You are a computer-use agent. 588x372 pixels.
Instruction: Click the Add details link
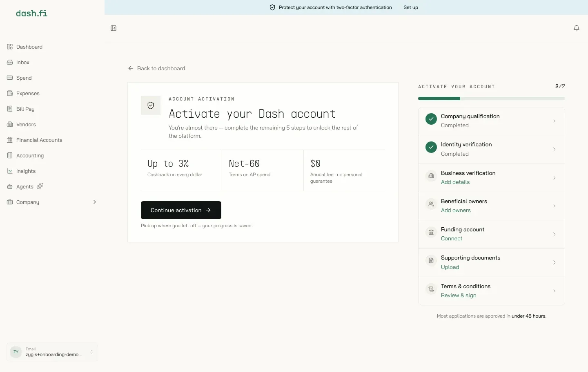(x=455, y=182)
